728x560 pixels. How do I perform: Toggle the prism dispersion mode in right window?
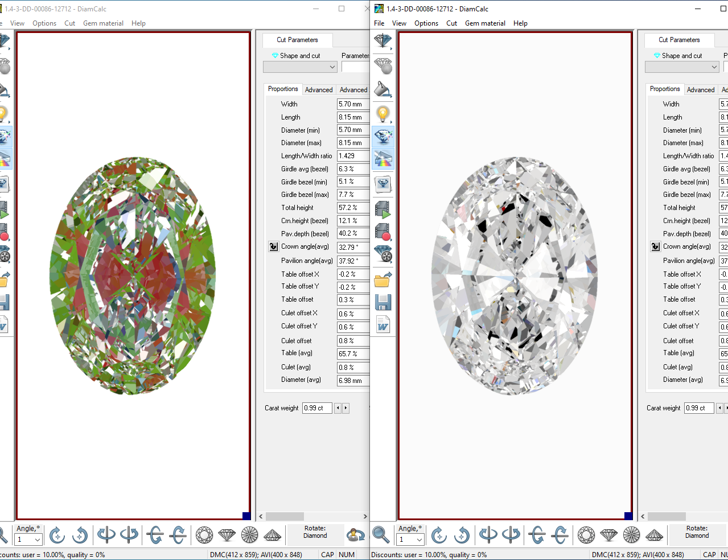click(x=383, y=159)
